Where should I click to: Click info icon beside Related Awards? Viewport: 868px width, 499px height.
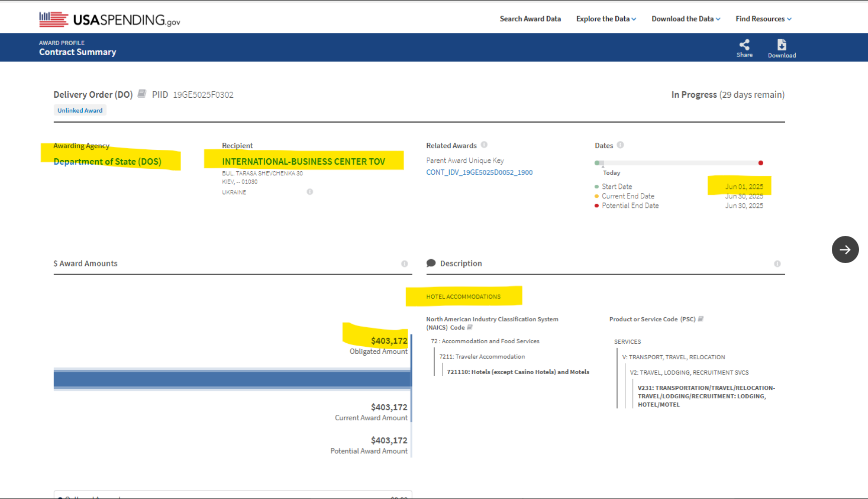[484, 145]
